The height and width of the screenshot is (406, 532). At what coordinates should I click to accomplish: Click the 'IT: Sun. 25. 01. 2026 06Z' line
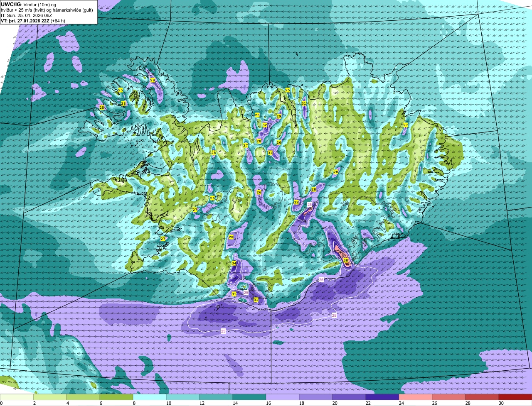[26, 15]
